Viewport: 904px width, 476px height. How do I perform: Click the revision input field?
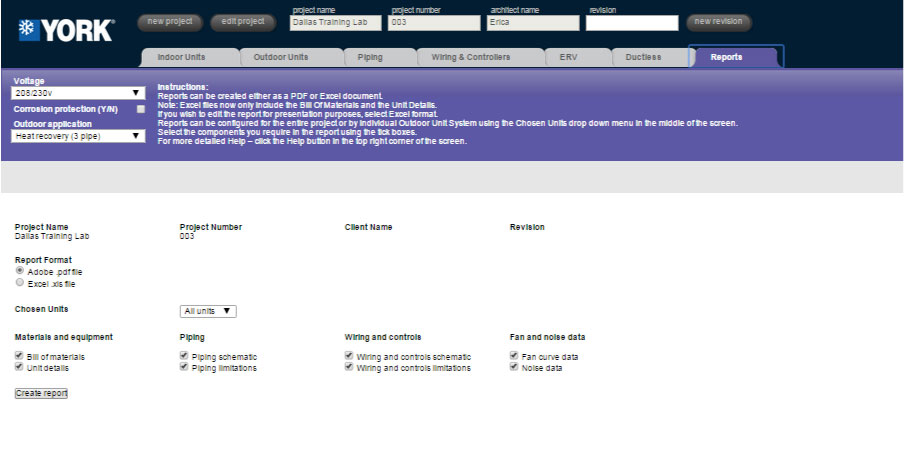pos(631,23)
